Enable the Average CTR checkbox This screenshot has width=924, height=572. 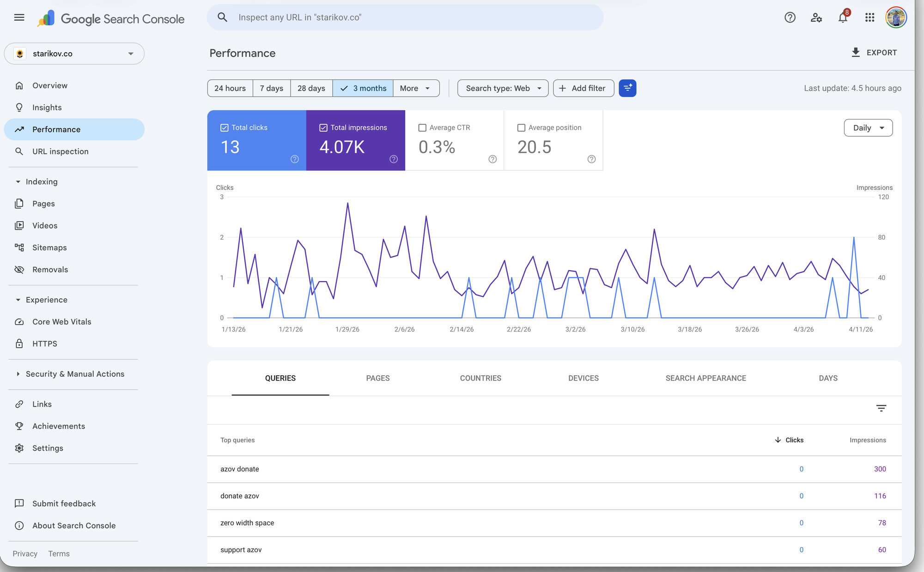tap(422, 127)
